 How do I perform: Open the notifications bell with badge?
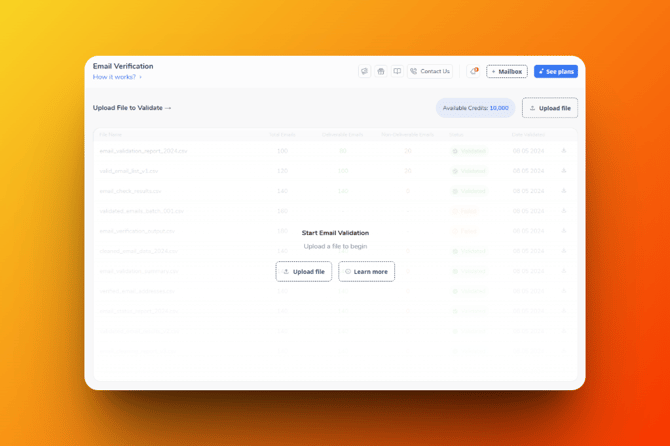474,72
